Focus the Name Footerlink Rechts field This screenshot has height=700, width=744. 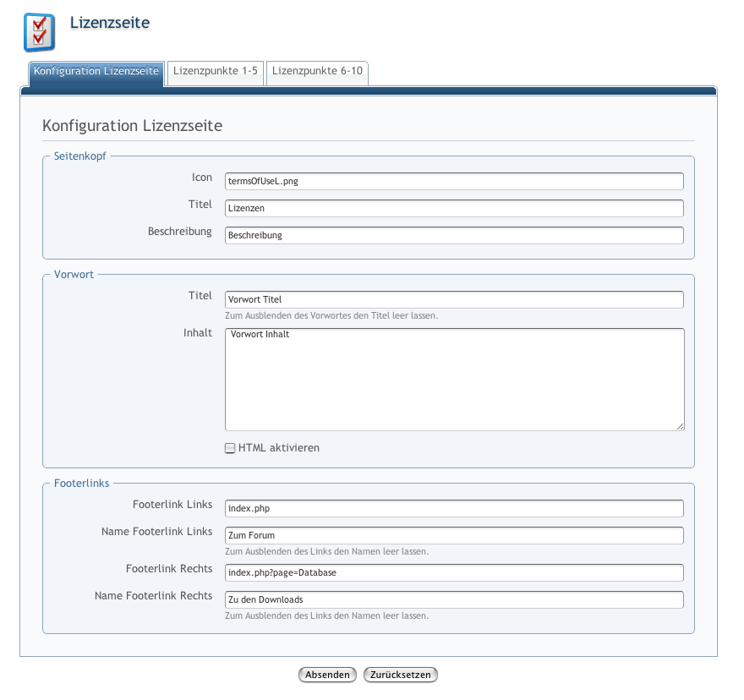pyautogui.click(x=453, y=599)
